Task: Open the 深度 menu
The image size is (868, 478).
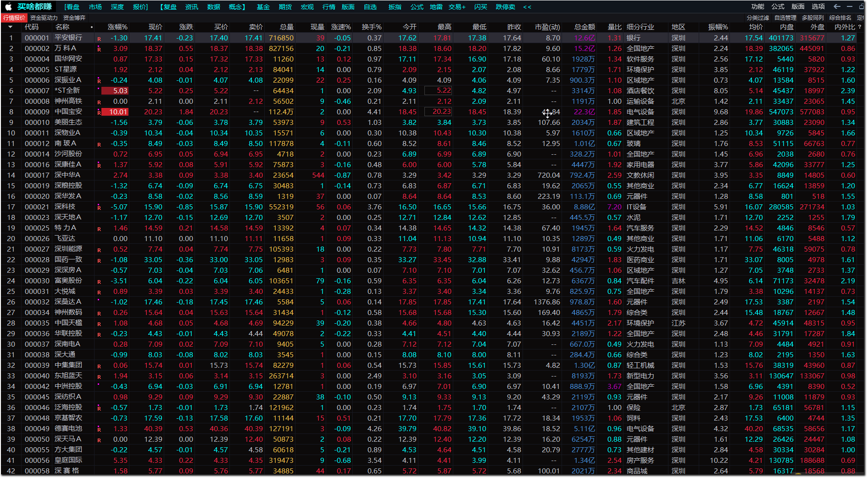Action: tap(117, 7)
